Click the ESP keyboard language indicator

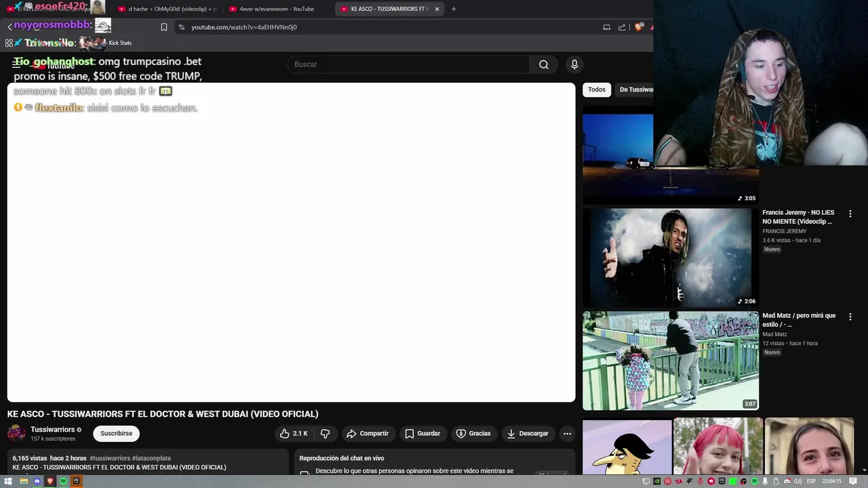tap(811, 481)
